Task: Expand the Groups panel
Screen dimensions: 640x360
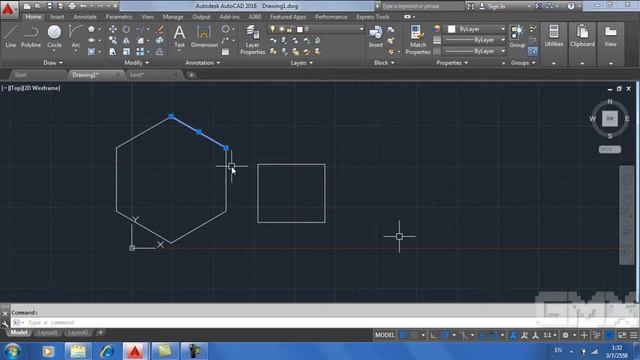Action: point(523,63)
